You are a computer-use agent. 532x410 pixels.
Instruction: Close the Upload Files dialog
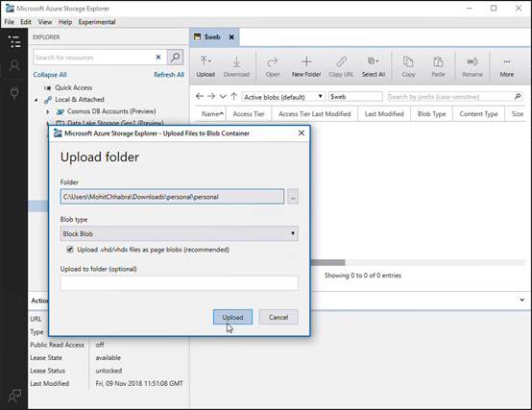(x=302, y=133)
